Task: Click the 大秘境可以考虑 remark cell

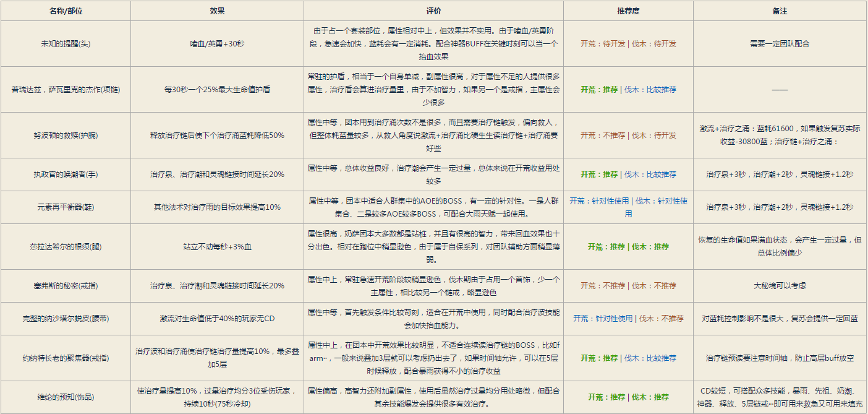Action: click(x=780, y=286)
